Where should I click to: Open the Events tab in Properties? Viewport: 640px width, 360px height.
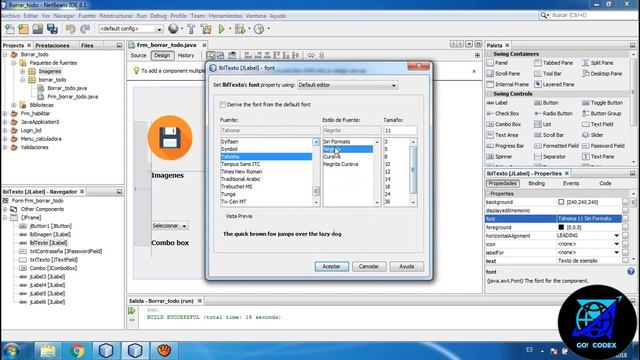pos(571,184)
